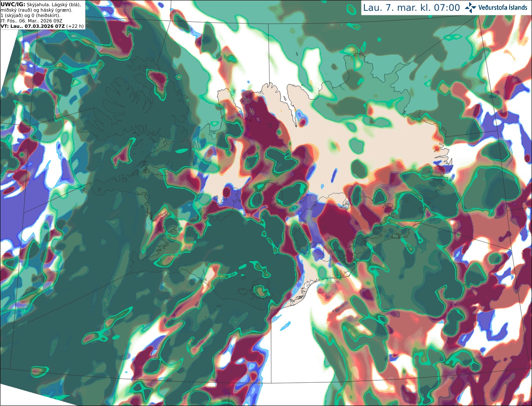Click the 'Skýjahula. Lágský (blá),' legend text
The height and width of the screenshot is (406, 532).
(54, 5)
